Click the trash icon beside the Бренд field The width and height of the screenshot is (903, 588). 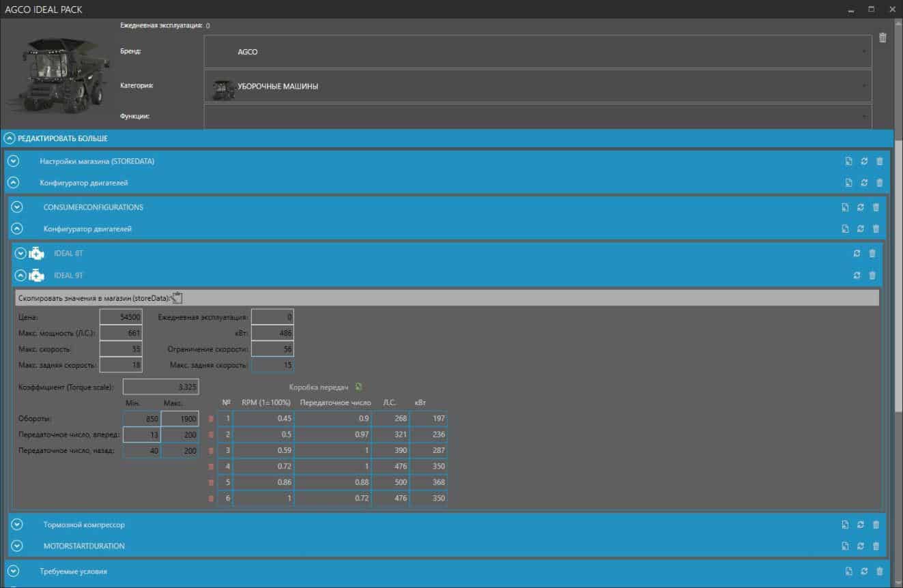pyautogui.click(x=883, y=38)
